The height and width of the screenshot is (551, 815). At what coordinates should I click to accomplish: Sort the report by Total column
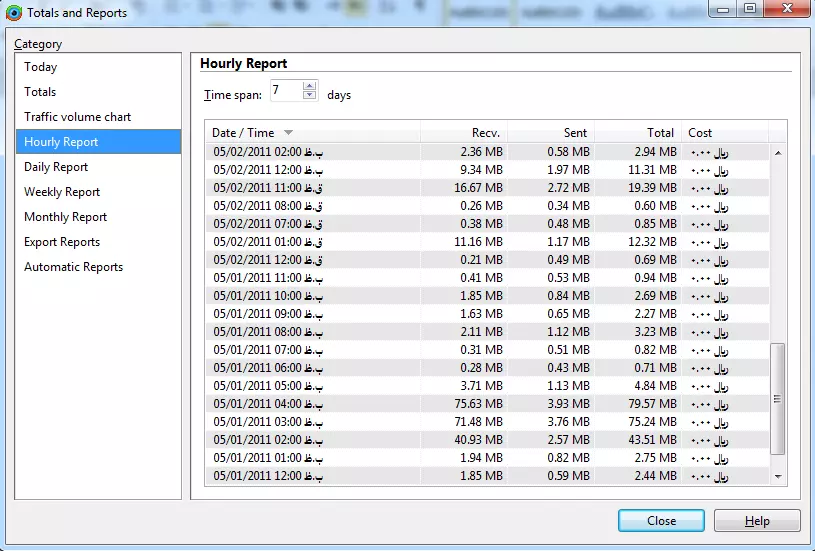click(x=637, y=133)
